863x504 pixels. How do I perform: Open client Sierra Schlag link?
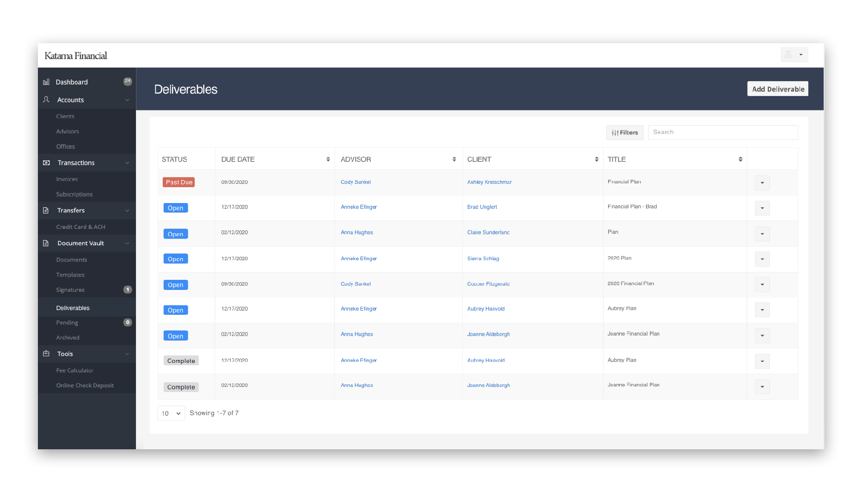pos(483,259)
